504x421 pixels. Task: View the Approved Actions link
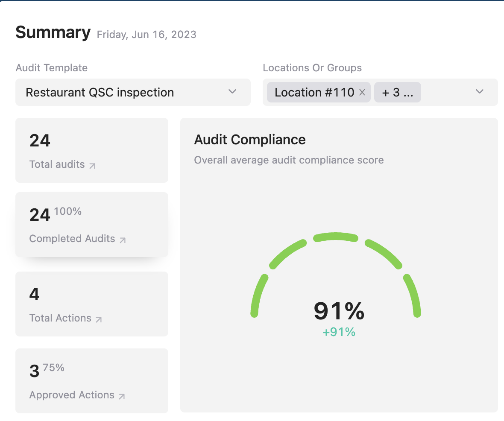72,395
